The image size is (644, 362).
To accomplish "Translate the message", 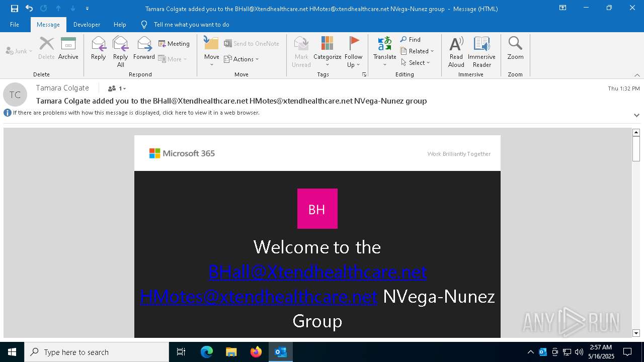I will pos(385,51).
